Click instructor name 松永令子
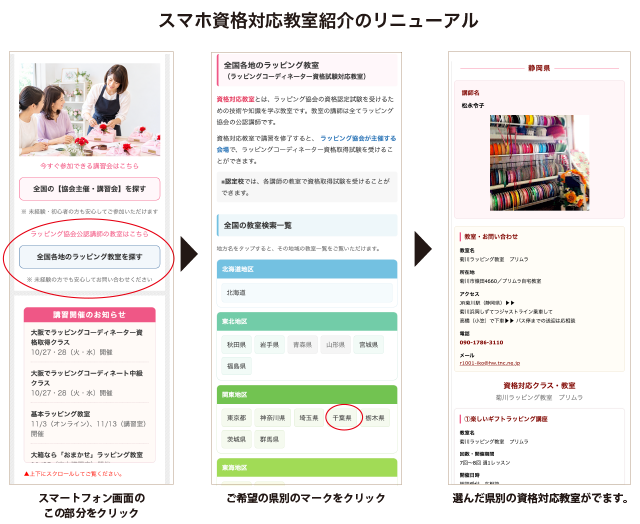 coord(473,106)
